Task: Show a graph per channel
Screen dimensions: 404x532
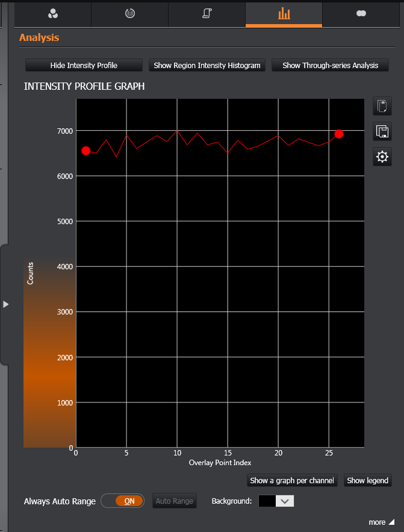Action: [292, 480]
